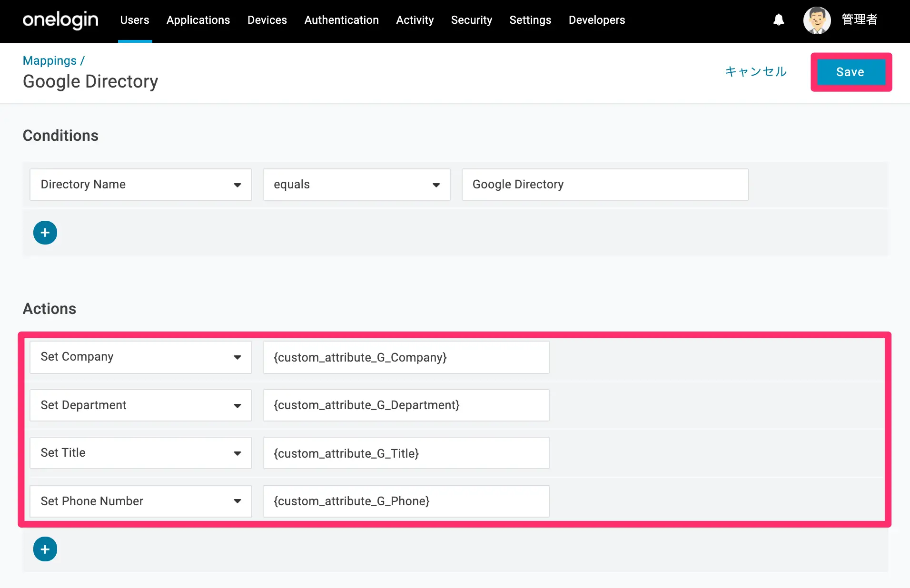Open the Developers menu
Image resolution: width=910 pixels, height=588 pixels.
coord(597,20)
